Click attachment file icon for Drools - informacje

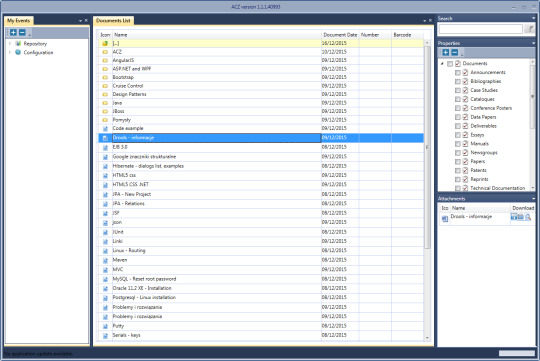pyautogui.click(x=445, y=218)
